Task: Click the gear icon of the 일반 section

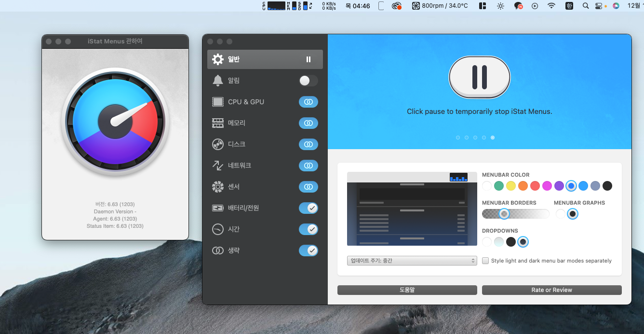Action: [x=218, y=59]
